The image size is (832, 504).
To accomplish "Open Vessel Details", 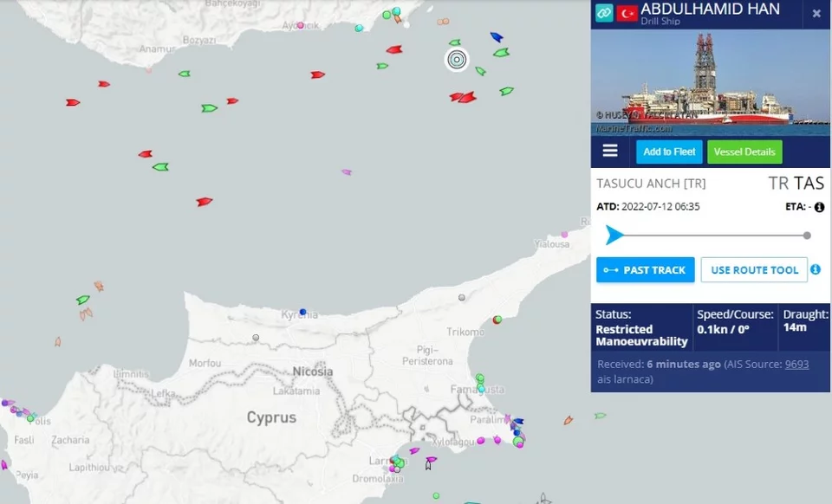I will 744,152.
